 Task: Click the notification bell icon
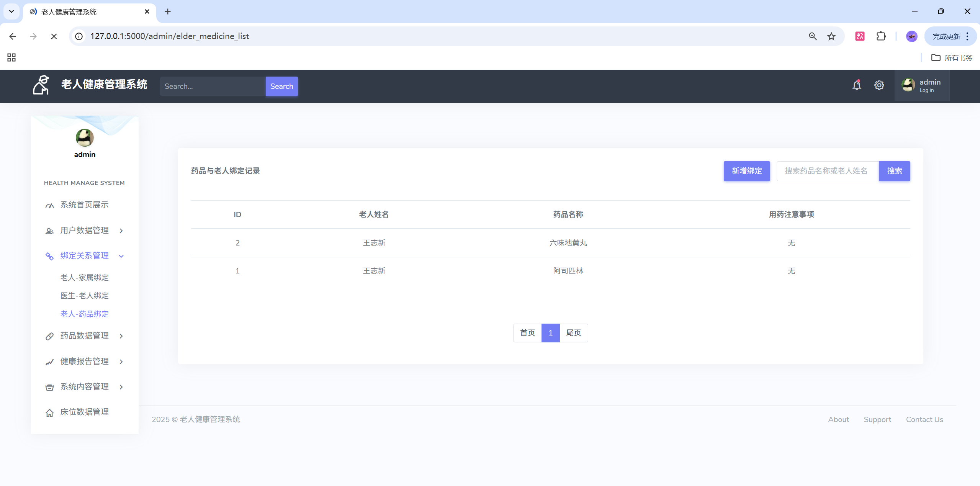(857, 85)
